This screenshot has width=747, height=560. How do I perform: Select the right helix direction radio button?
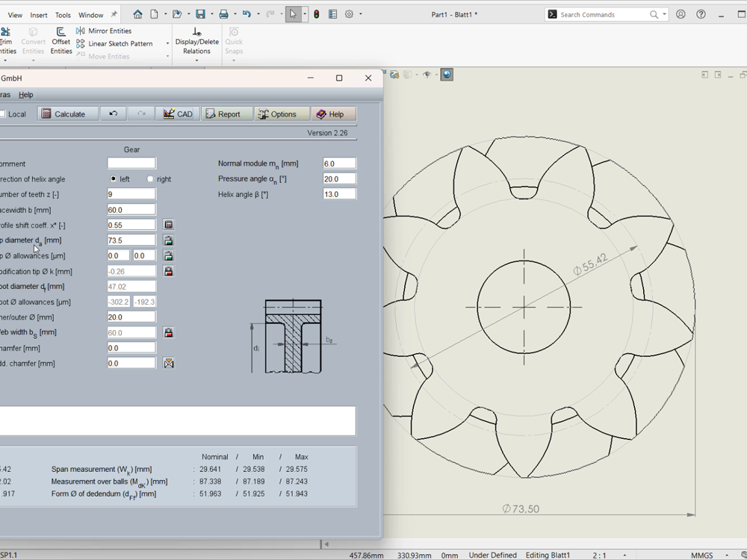[150, 179]
